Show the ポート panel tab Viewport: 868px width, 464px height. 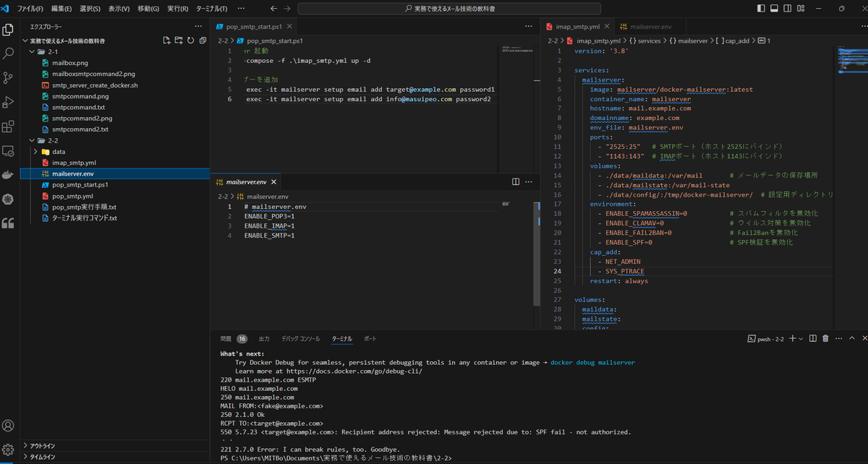pyautogui.click(x=370, y=338)
